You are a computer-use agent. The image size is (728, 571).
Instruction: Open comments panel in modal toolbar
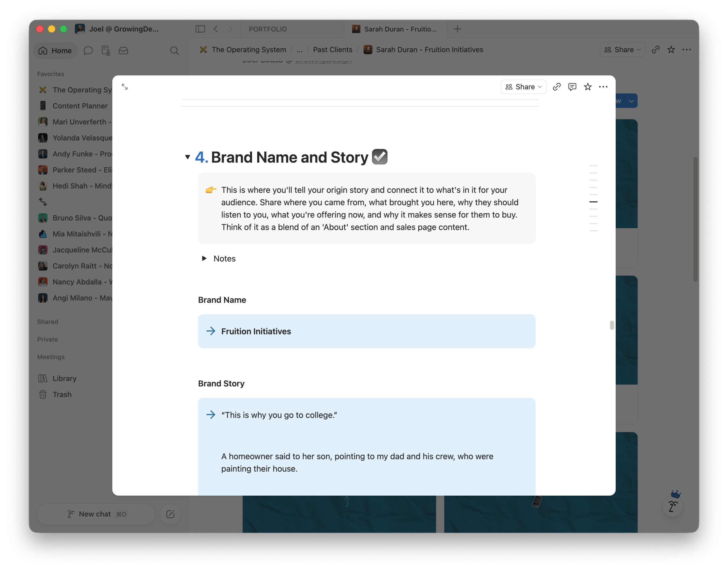(572, 87)
